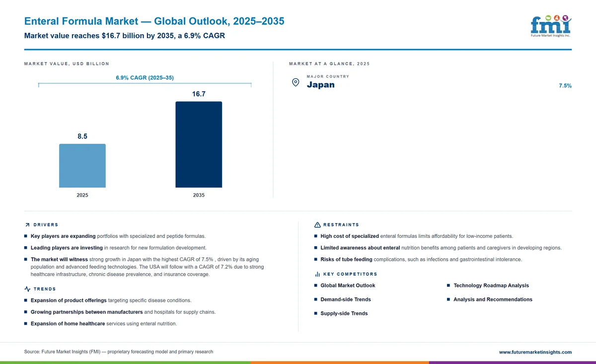Click 'Expansion of product offerings' trend
Viewport: 596px width, 364px height.
(x=111, y=300)
